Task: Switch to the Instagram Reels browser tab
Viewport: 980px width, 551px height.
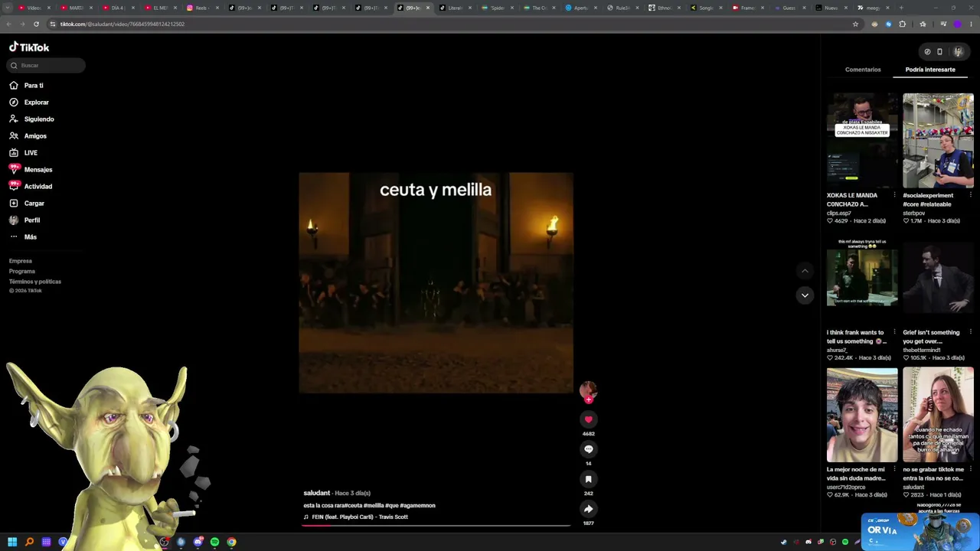Action: point(201,8)
